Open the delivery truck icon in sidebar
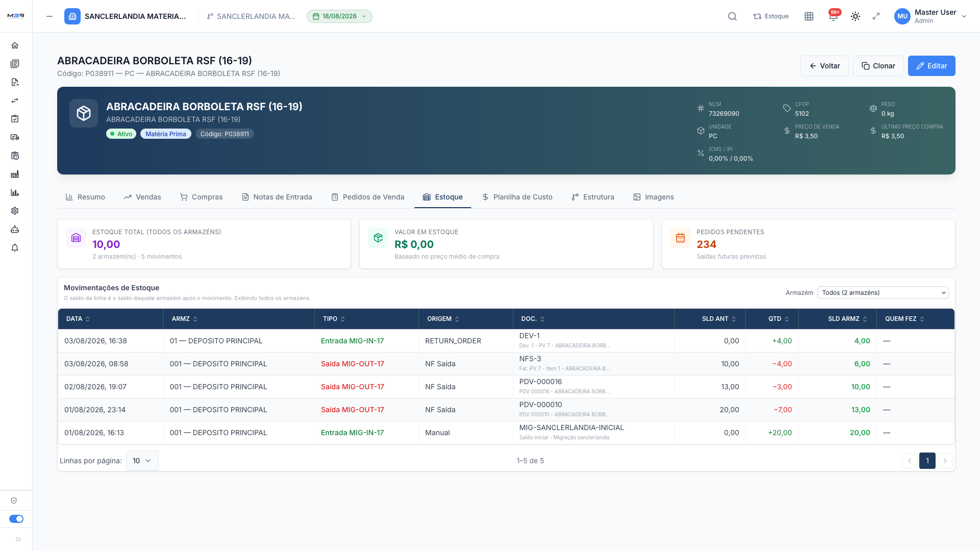The height and width of the screenshot is (551, 980). click(x=15, y=137)
